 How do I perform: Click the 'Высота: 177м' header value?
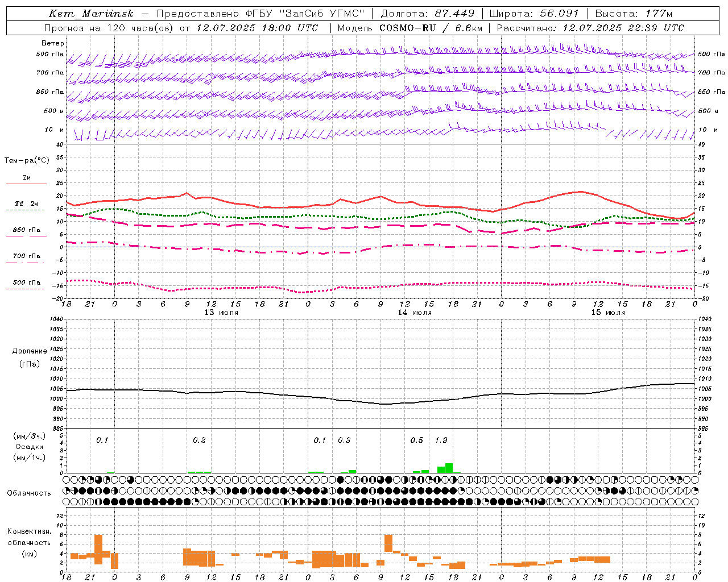click(634, 14)
